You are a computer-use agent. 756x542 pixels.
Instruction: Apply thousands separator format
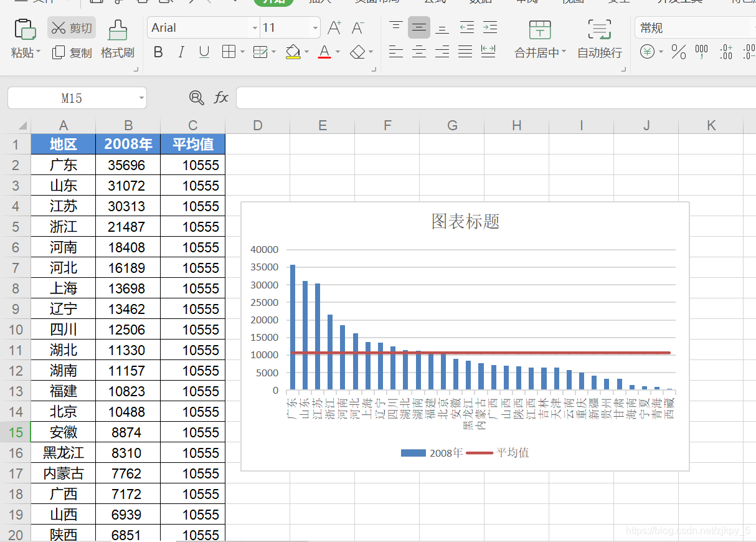[x=702, y=52]
